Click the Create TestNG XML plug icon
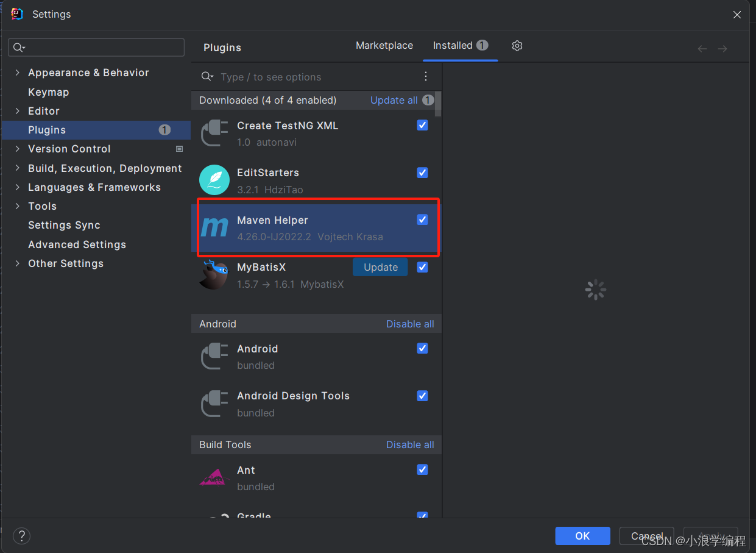Screen dimensions: 756x553 pos(214,133)
